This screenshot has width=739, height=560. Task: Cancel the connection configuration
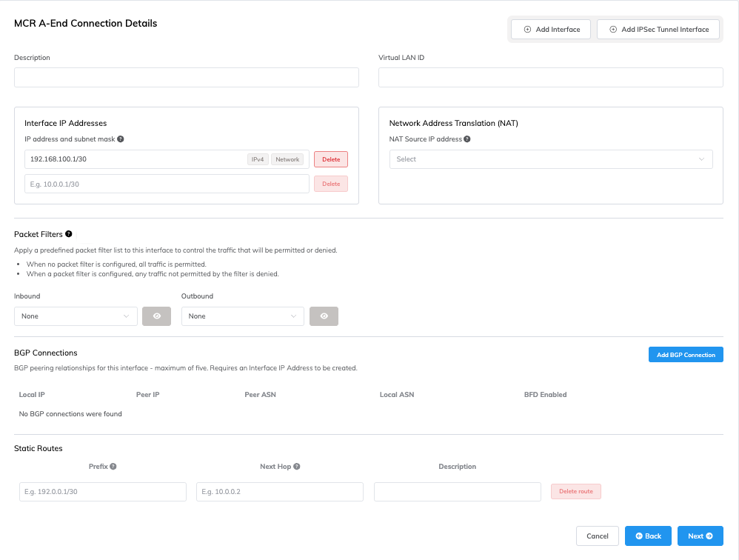[597, 536]
